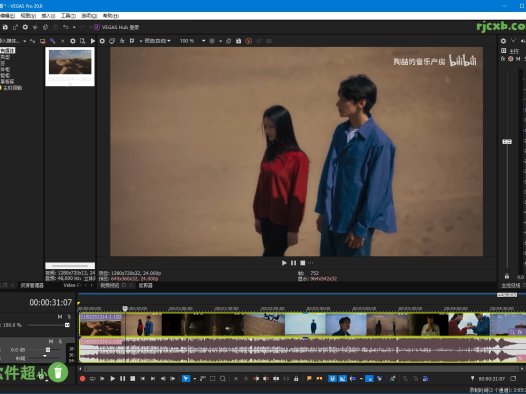Pause the preview window playback

[294, 263]
